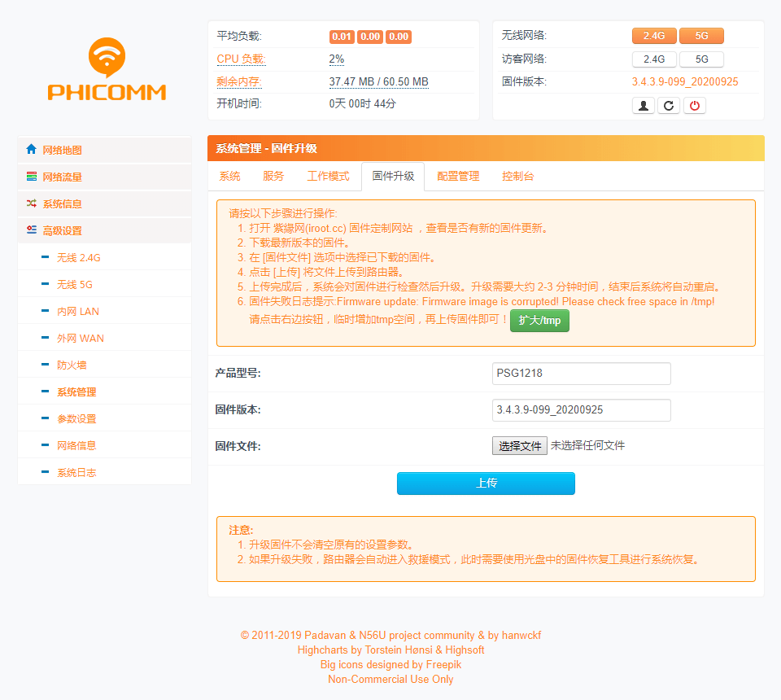Open the 系统日志 page
This screenshot has width=781, height=700.
(105, 472)
